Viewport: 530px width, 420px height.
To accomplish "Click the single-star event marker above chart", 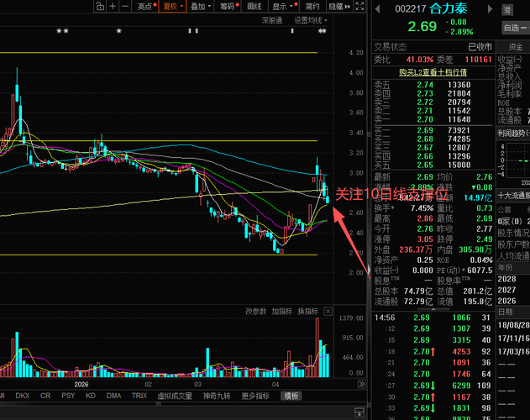I will pos(118,31).
